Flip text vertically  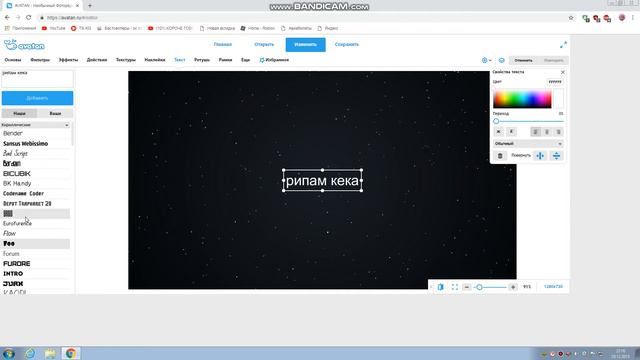556,156
